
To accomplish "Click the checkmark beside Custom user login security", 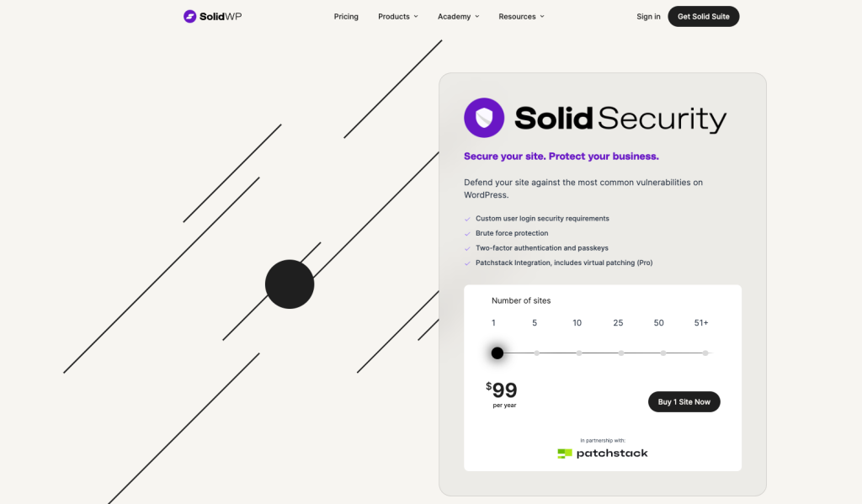I will (x=467, y=218).
